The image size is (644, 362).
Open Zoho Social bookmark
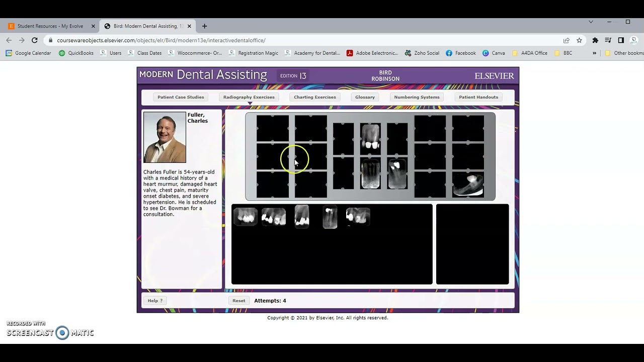pos(422,53)
